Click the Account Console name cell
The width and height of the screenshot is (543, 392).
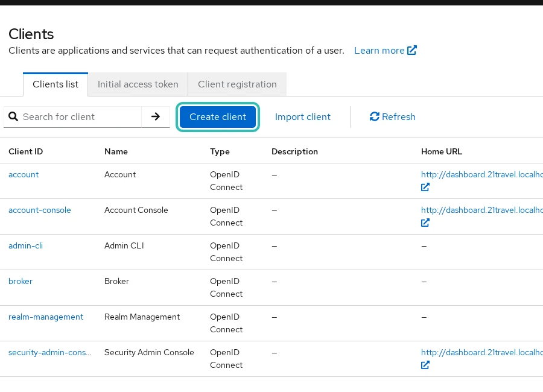[x=136, y=210]
